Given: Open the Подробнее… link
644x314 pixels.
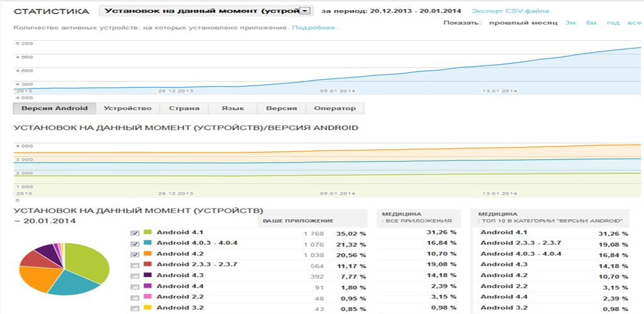Looking at the screenshot, I should click(317, 28).
